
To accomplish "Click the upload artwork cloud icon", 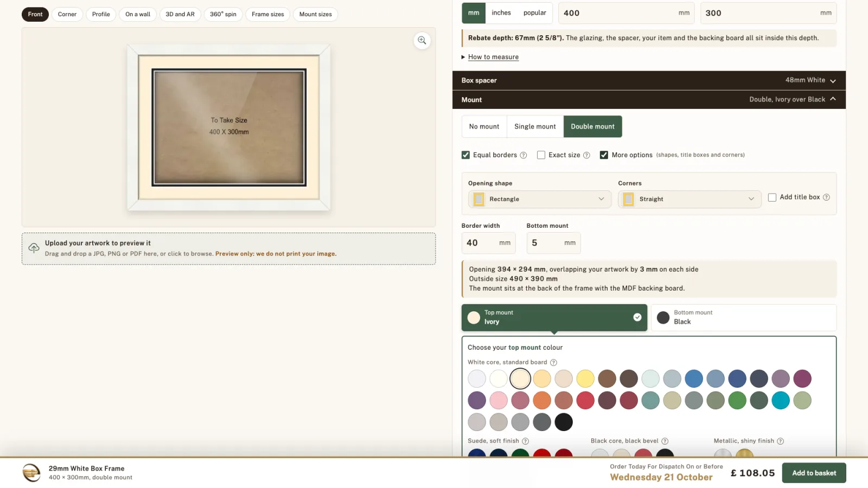I will tap(34, 248).
